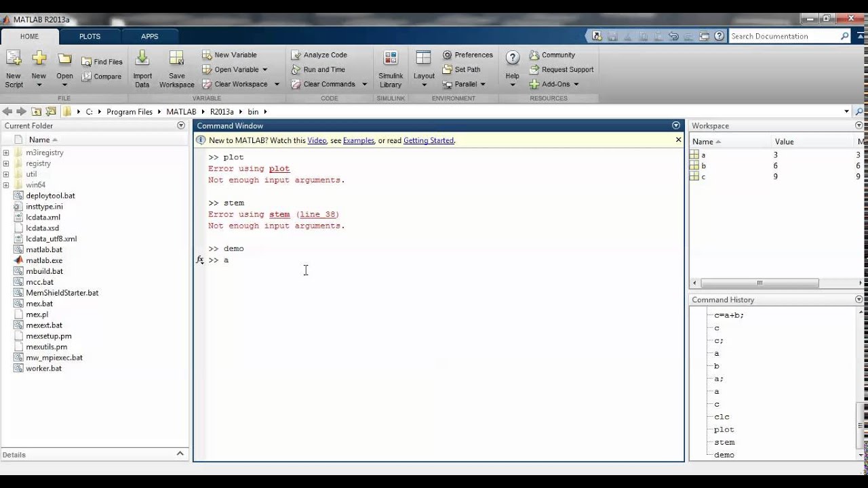The width and height of the screenshot is (868, 488).
Task: Click the Workspace horizontal scrollbar
Action: click(759, 283)
